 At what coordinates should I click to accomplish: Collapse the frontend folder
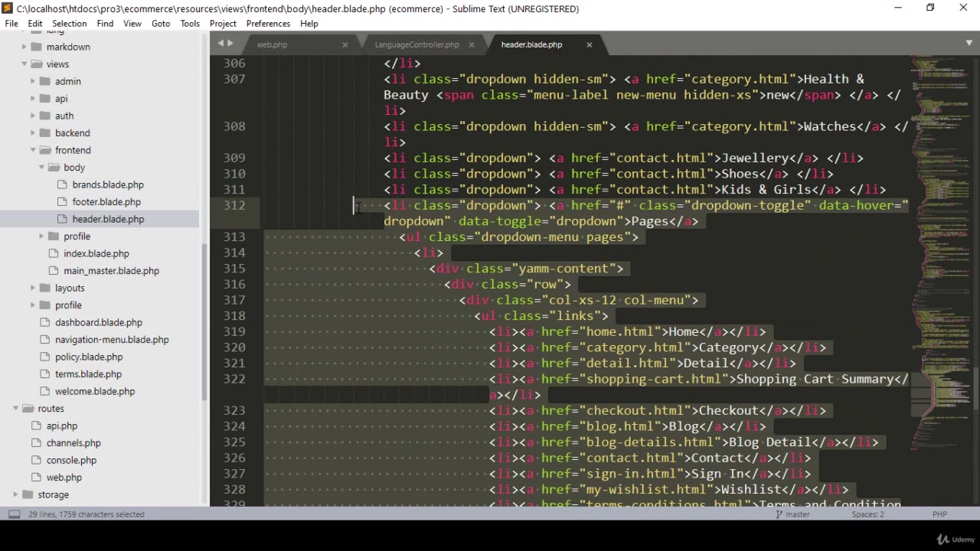tap(33, 150)
